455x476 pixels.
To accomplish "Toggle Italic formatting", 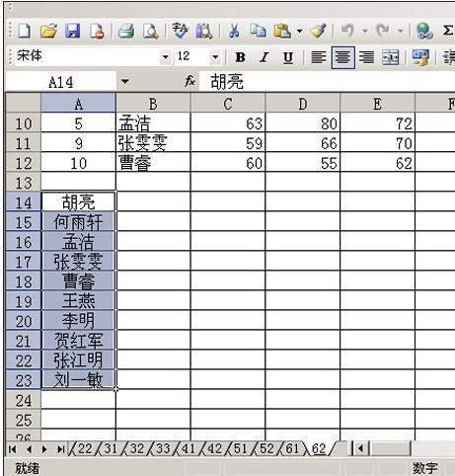I will click(264, 58).
